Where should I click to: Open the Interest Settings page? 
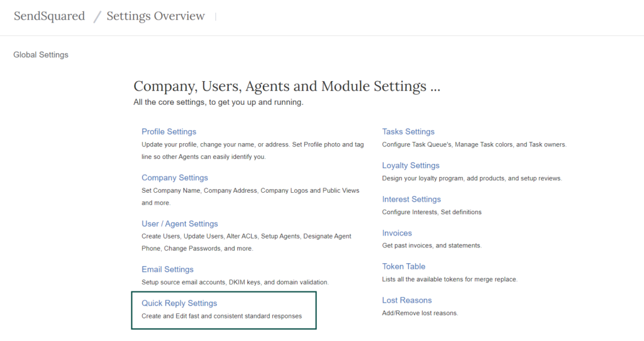411,199
